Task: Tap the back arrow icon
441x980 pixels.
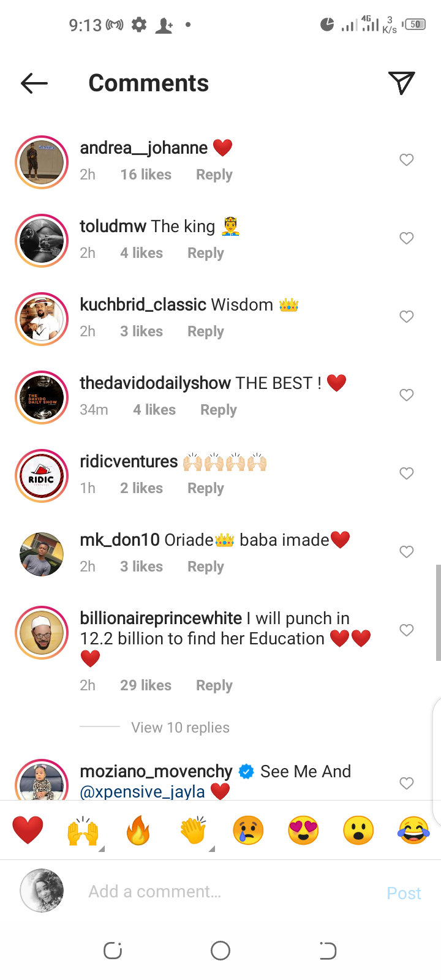Action: 34,83
